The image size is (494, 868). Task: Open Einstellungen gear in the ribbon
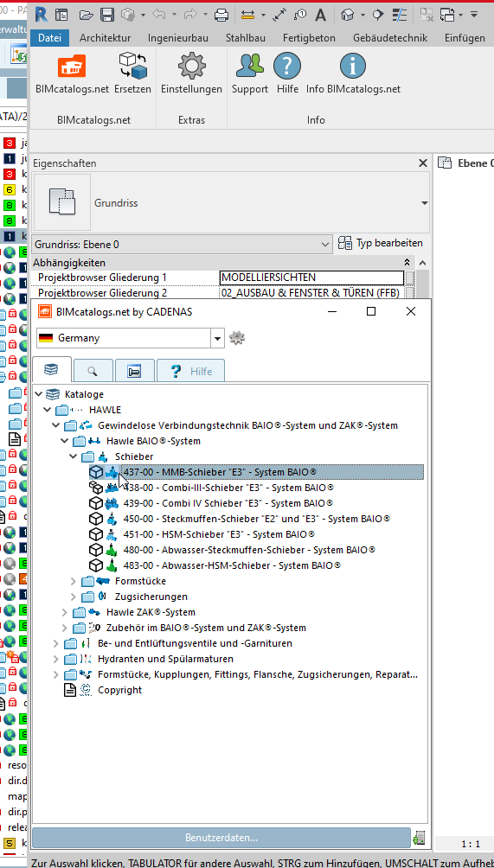pos(191,73)
